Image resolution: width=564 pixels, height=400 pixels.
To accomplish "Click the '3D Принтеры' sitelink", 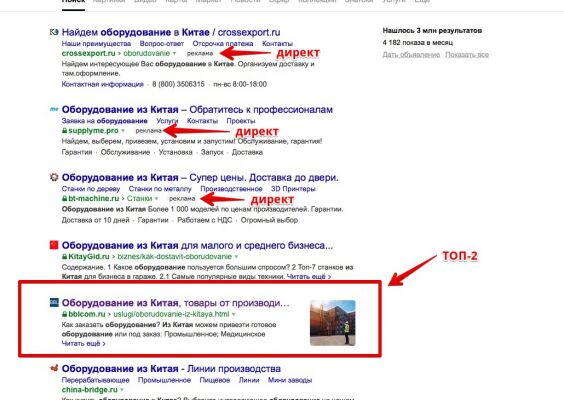I will click(x=293, y=189).
